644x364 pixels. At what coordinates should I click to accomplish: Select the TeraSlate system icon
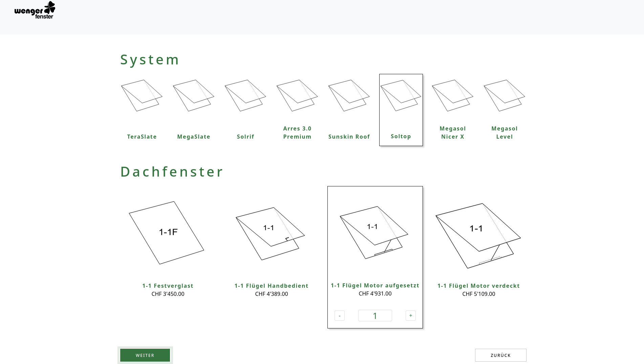point(142,96)
